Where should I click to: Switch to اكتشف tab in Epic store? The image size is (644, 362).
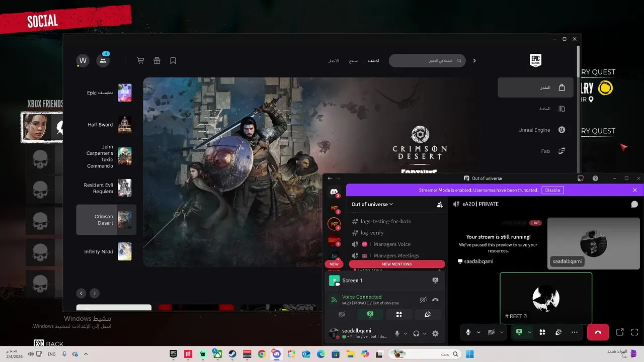[x=373, y=61]
